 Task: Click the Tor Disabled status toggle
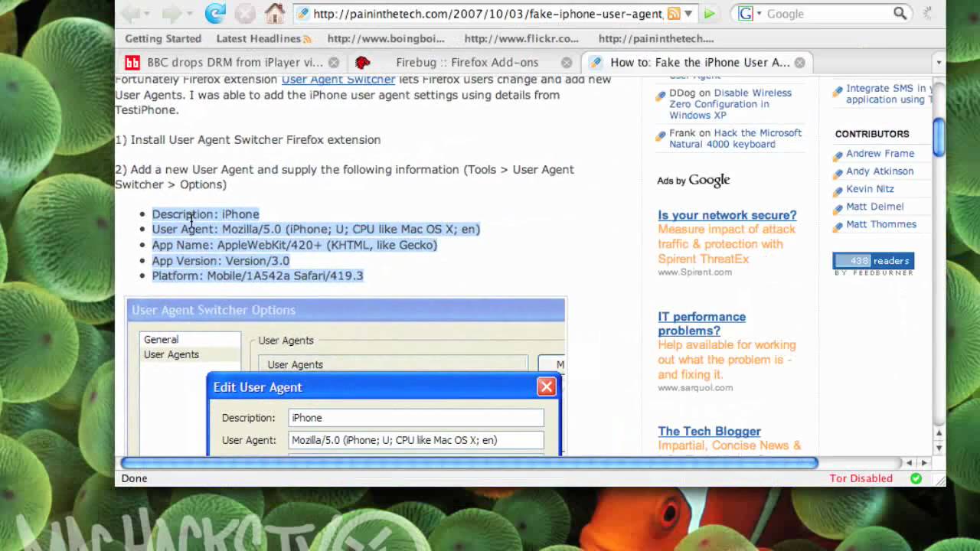pos(861,478)
